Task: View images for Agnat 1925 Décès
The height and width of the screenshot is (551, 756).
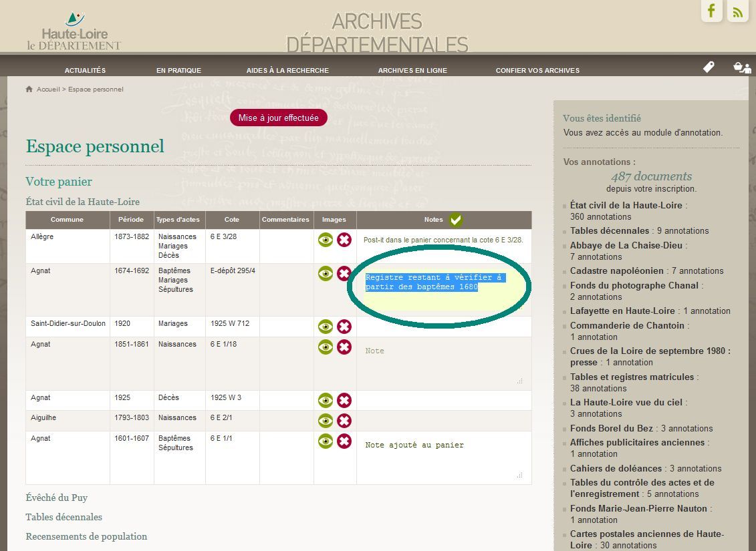Action: 326,400
